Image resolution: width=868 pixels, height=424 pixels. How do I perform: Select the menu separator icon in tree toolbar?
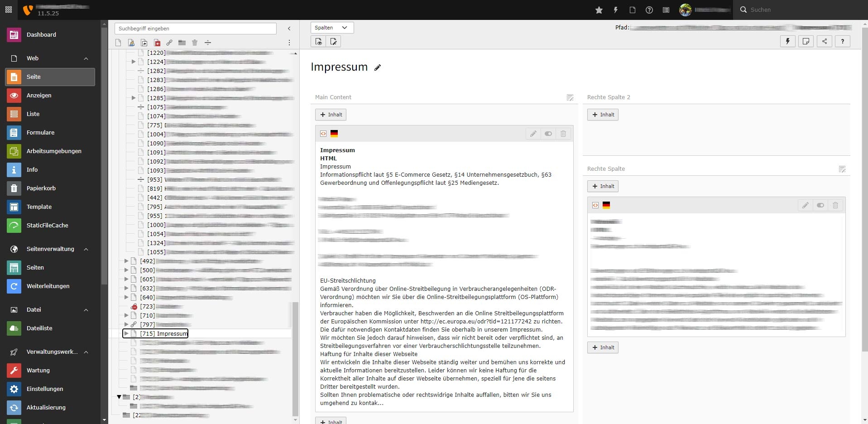208,43
